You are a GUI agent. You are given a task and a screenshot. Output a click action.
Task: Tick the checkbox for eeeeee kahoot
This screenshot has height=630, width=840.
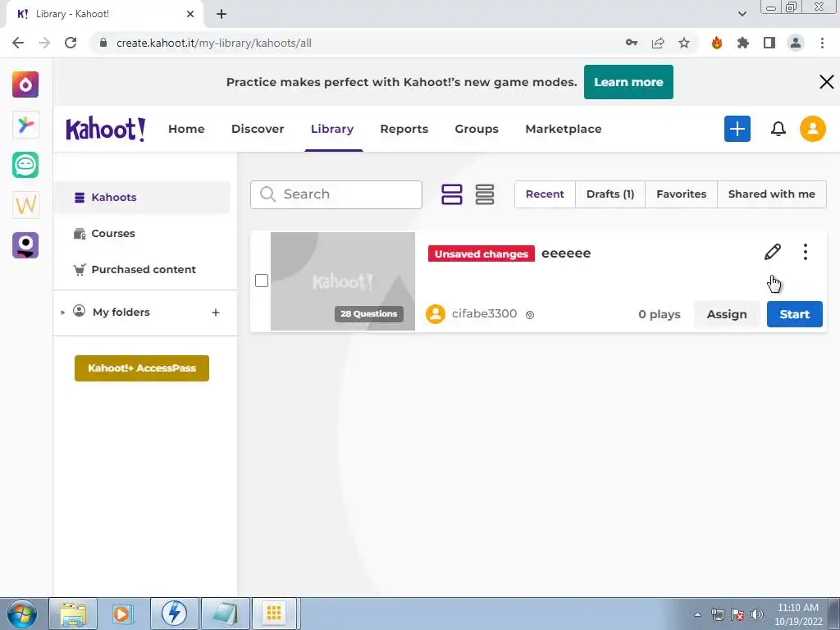click(262, 281)
